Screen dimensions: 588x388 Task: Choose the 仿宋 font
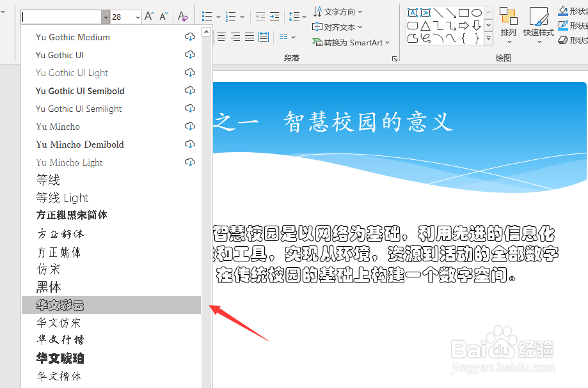point(111,269)
